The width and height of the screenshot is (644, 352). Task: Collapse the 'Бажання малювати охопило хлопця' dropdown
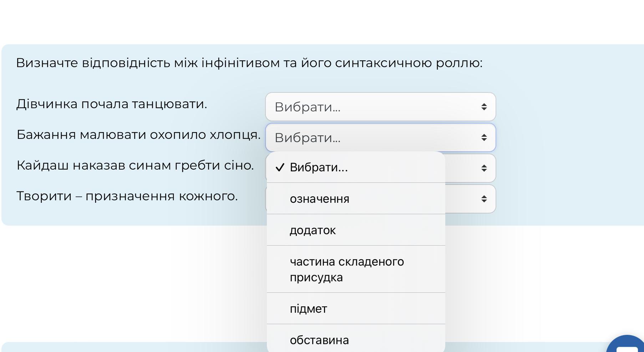(x=380, y=137)
